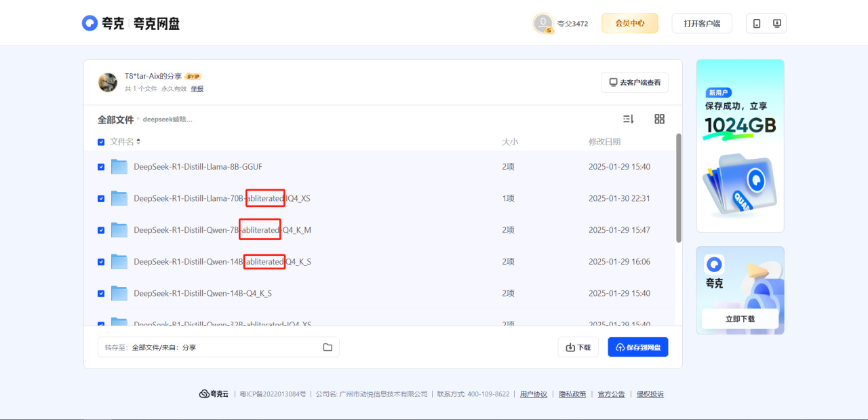Open 侵权投诉 link in footer

650,394
